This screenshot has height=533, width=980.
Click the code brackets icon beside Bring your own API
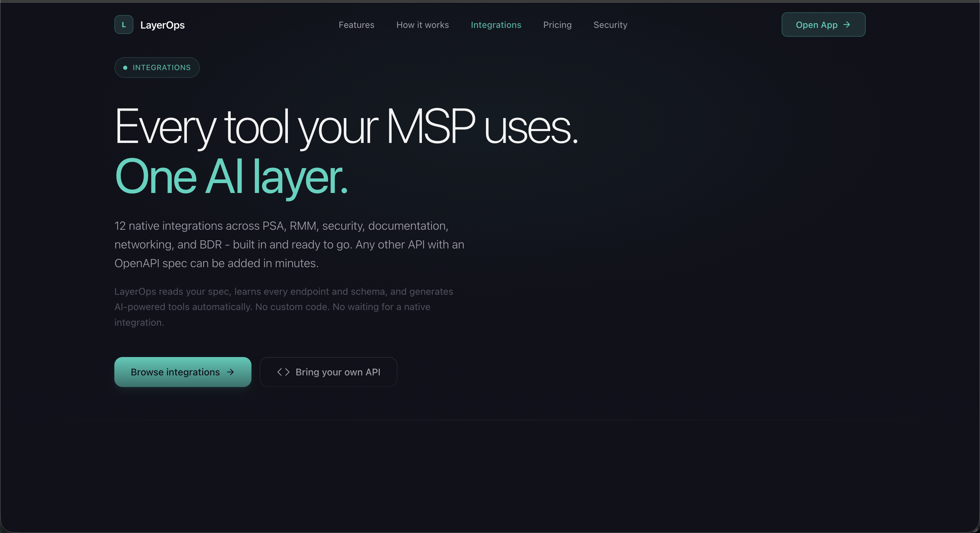(x=283, y=372)
